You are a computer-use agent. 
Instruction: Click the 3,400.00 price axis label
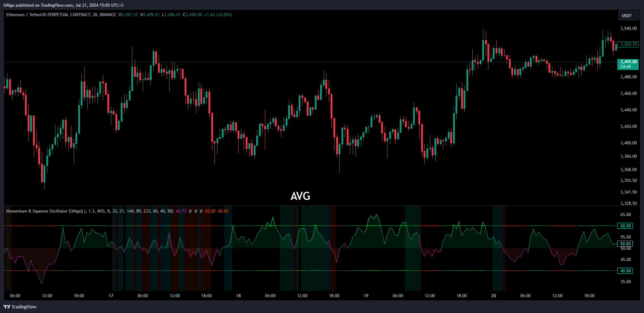tap(628, 143)
